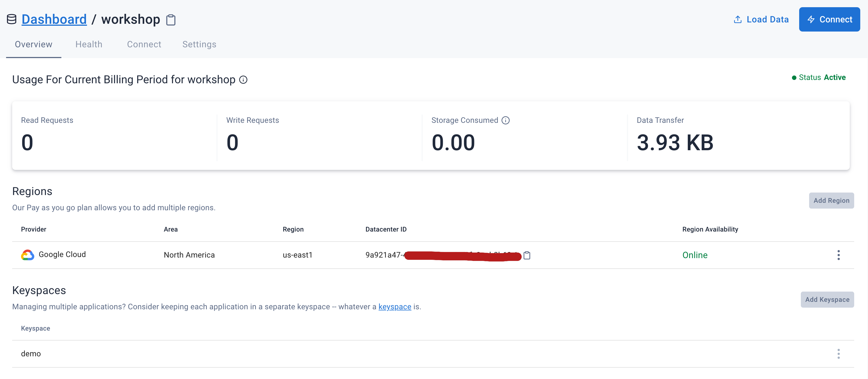The width and height of the screenshot is (868, 379).
Task: Follow the Dashboard breadcrumb link
Action: (x=54, y=19)
